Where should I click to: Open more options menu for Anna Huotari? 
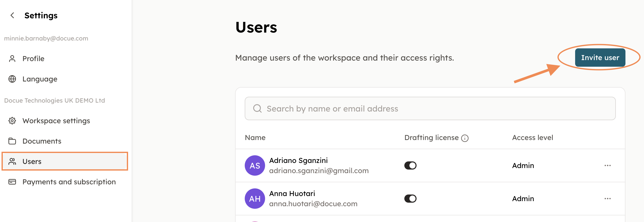[x=607, y=199]
